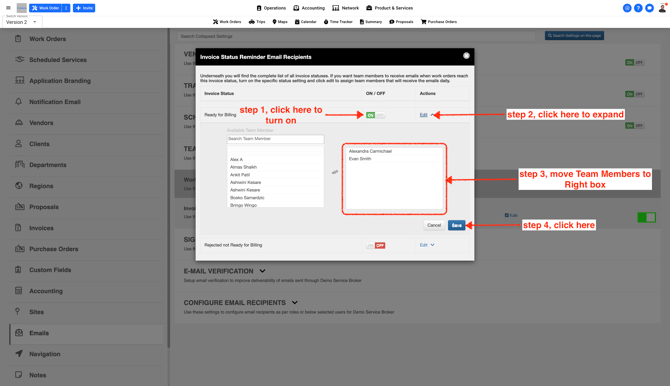Click the Search Team Member field

point(275,139)
